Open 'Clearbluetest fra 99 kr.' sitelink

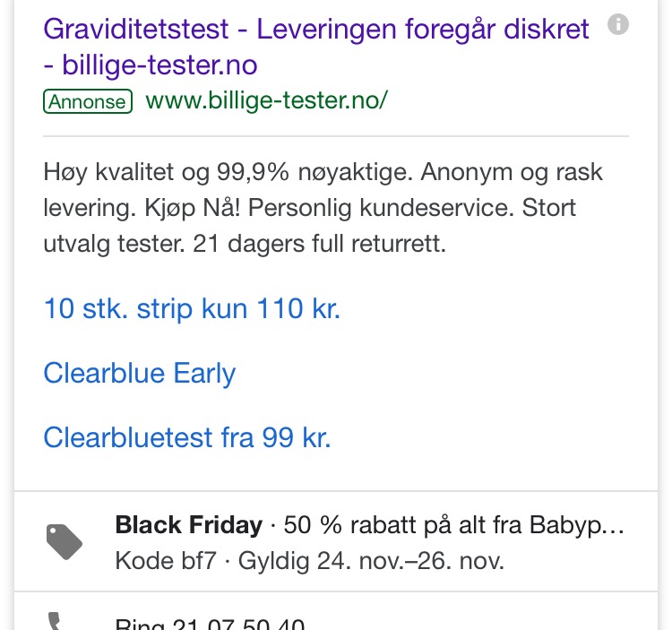coord(187,437)
